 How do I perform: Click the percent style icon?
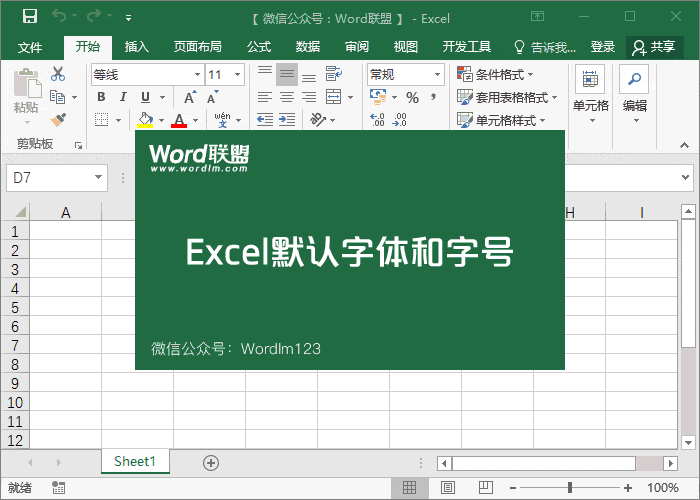pos(412,97)
